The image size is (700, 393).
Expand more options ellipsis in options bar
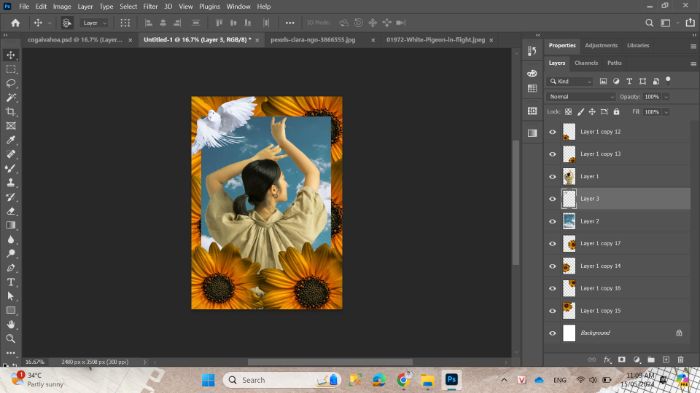pyautogui.click(x=290, y=23)
